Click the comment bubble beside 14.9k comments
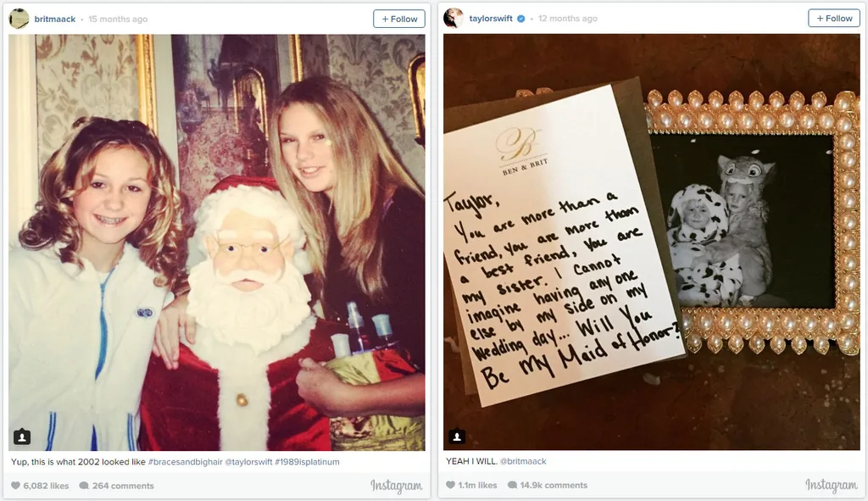868x501 pixels. coord(512,485)
